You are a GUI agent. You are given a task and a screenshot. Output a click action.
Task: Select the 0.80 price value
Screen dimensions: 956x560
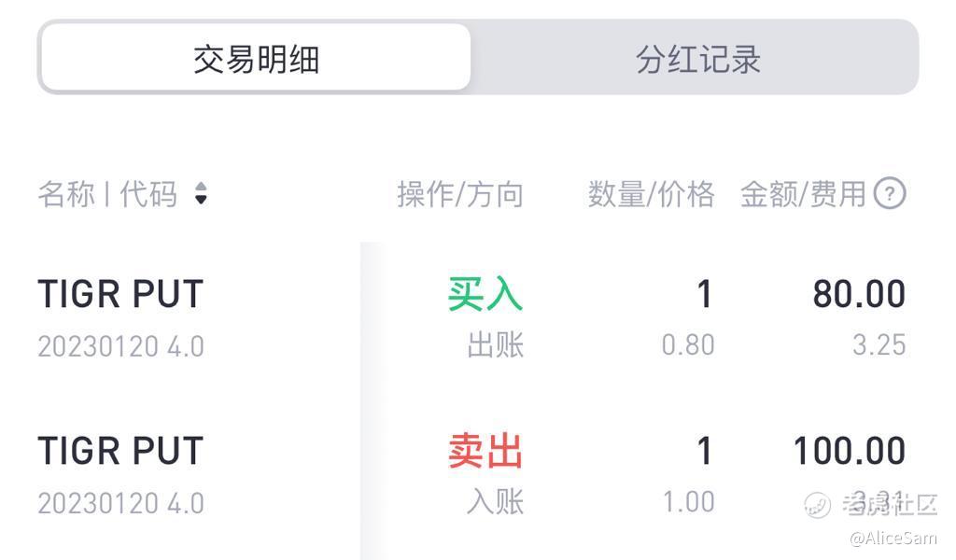[x=688, y=345]
